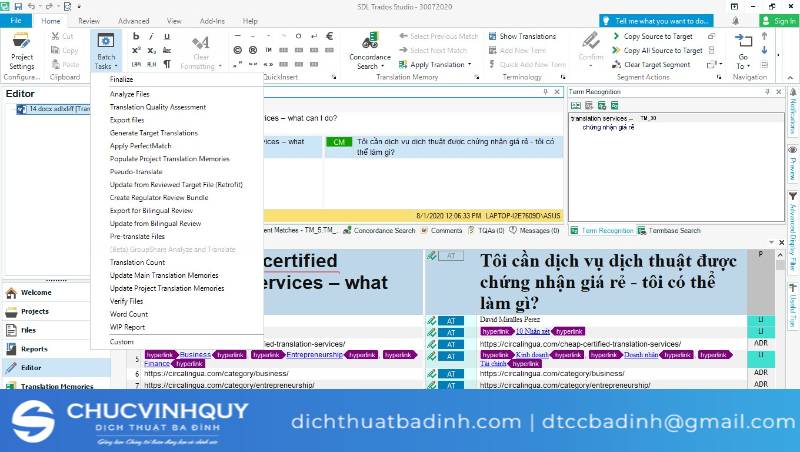Open the Comments tab below the editor

(x=441, y=231)
